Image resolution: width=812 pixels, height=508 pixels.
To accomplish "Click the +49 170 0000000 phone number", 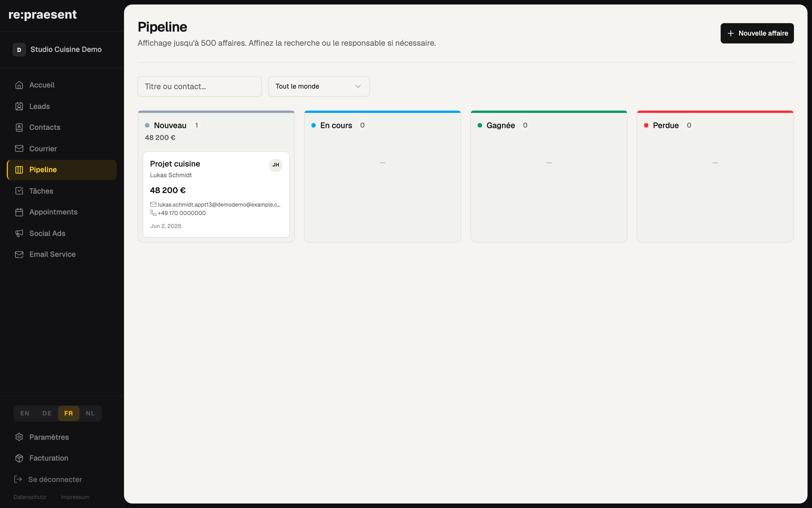I will (x=182, y=213).
